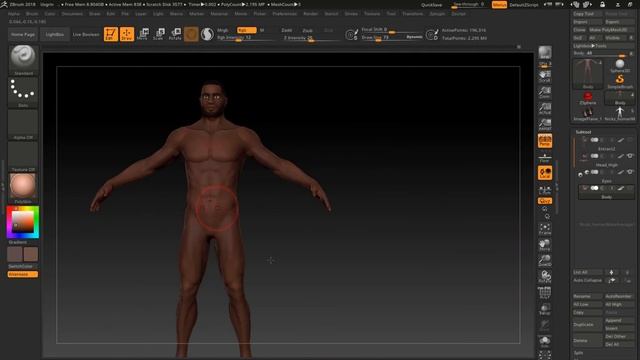640x360 pixels.
Task: Open the Material menu
Action: 219,13
